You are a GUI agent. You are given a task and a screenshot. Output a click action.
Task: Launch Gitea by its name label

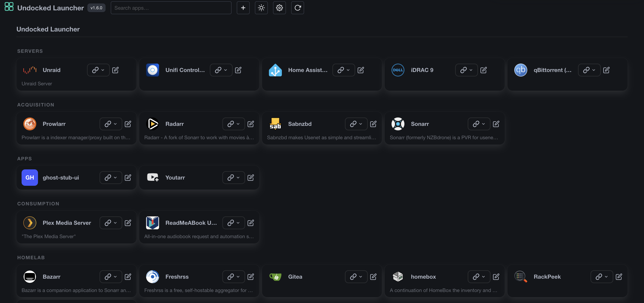coord(295,276)
